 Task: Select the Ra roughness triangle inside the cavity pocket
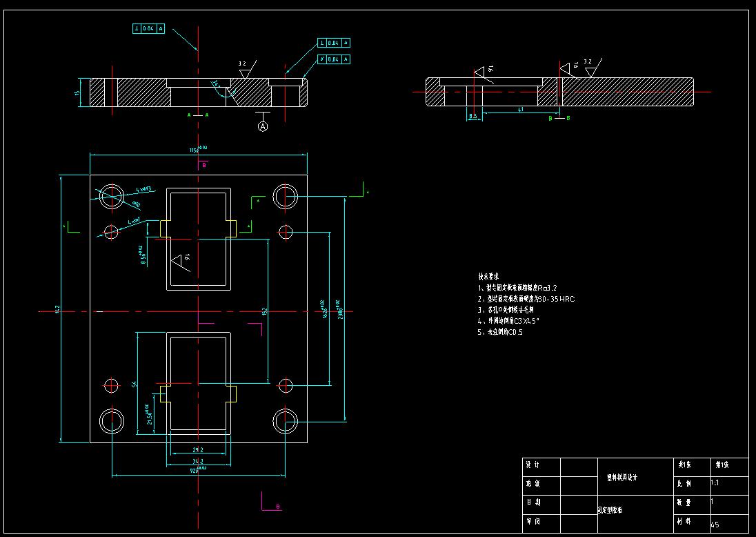pos(178,260)
